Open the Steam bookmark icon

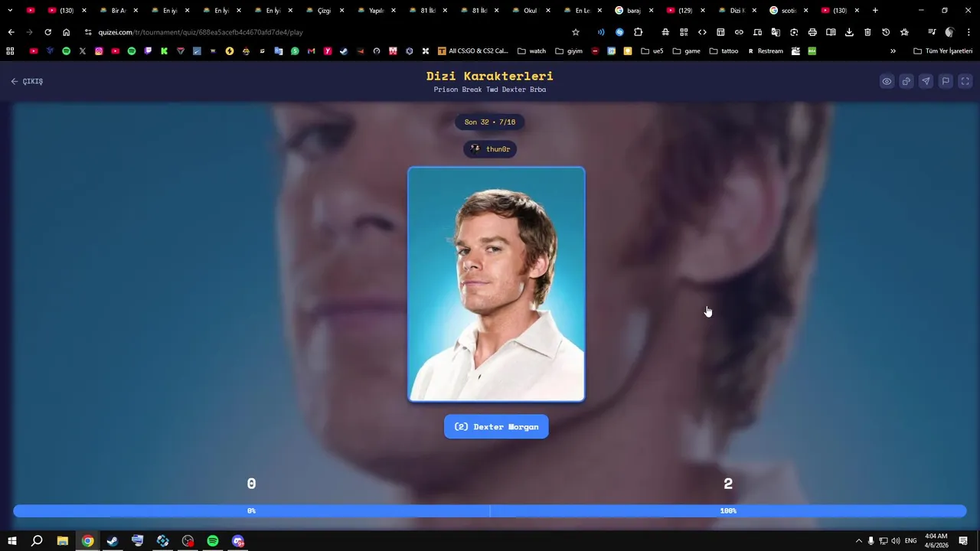coord(344,51)
